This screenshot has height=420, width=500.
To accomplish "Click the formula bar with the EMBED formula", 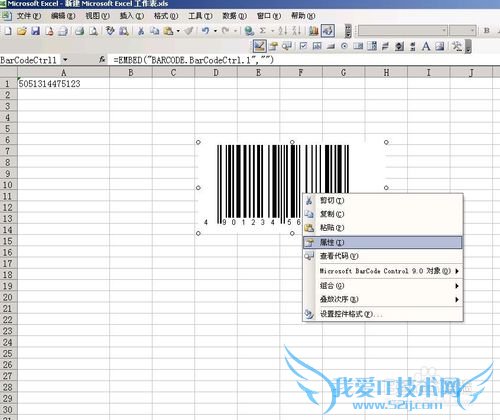I will click(305, 60).
